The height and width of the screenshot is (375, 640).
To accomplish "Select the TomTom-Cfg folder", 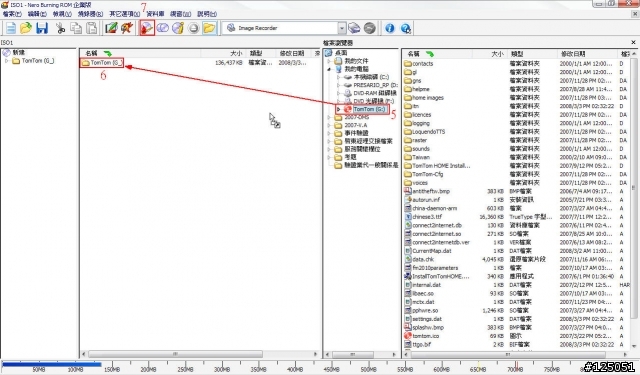I will [x=427, y=174].
